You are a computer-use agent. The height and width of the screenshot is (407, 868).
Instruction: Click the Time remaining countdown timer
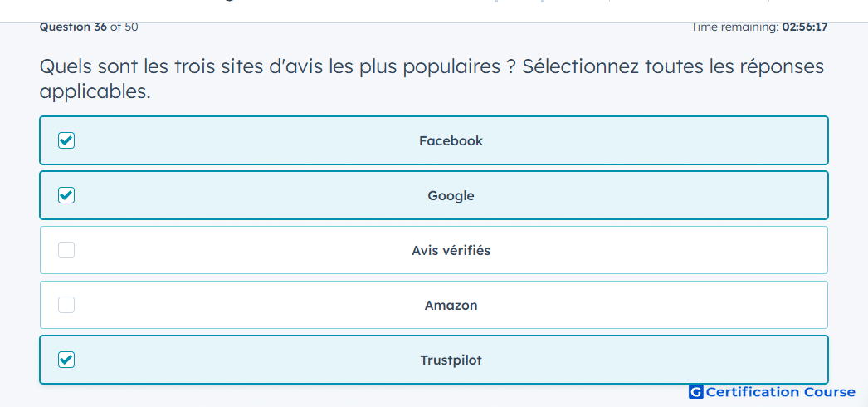[759, 27]
